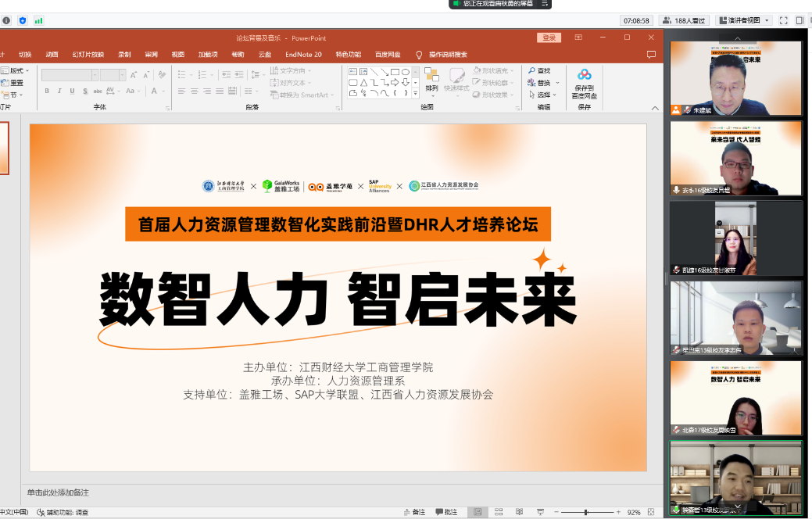Click the add notes area (单击此处添加备注)

pos(58,492)
